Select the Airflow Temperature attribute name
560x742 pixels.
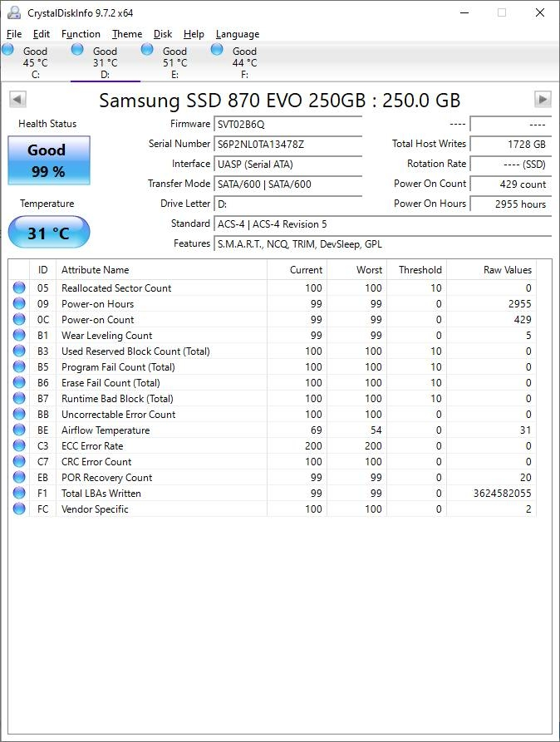[x=106, y=430]
